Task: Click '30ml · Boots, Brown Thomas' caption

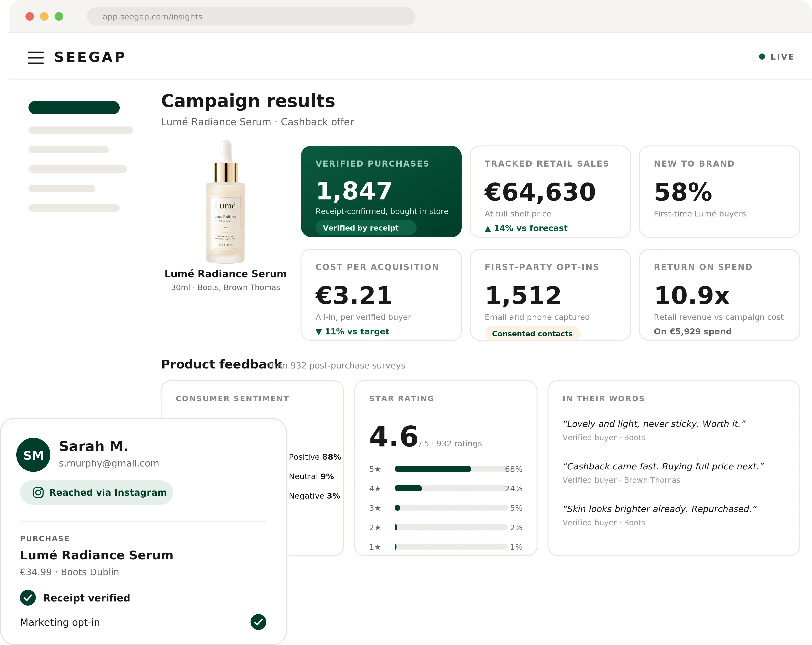Action: coord(226,287)
